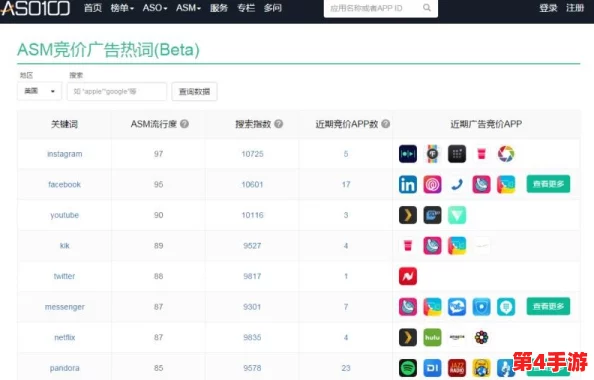Image resolution: width=594 pixels, height=380 pixels.
Task: Click the 关键词 column header
Action: pyautogui.click(x=64, y=124)
